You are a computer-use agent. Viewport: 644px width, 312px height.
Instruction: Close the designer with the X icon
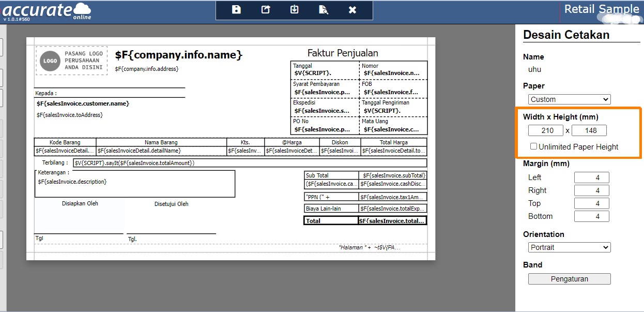[x=352, y=10]
